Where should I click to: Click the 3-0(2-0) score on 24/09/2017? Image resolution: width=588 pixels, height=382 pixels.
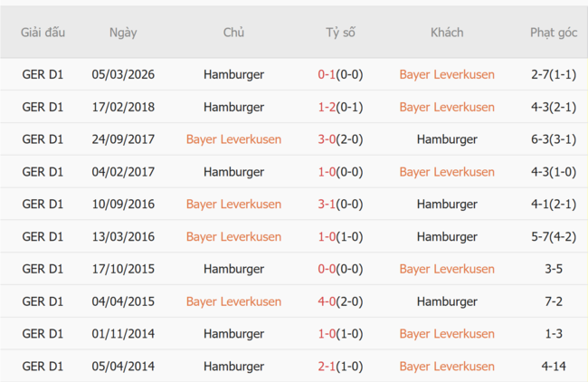click(x=340, y=139)
